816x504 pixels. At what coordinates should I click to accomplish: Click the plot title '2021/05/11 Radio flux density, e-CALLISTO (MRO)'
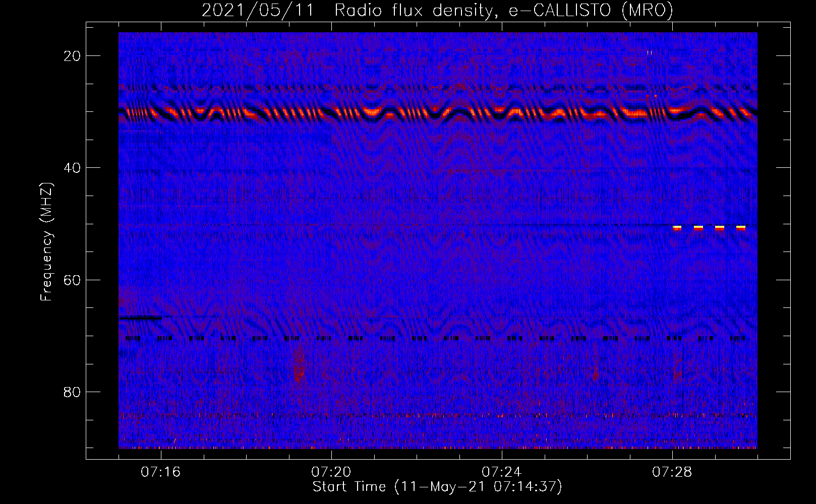click(437, 11)
